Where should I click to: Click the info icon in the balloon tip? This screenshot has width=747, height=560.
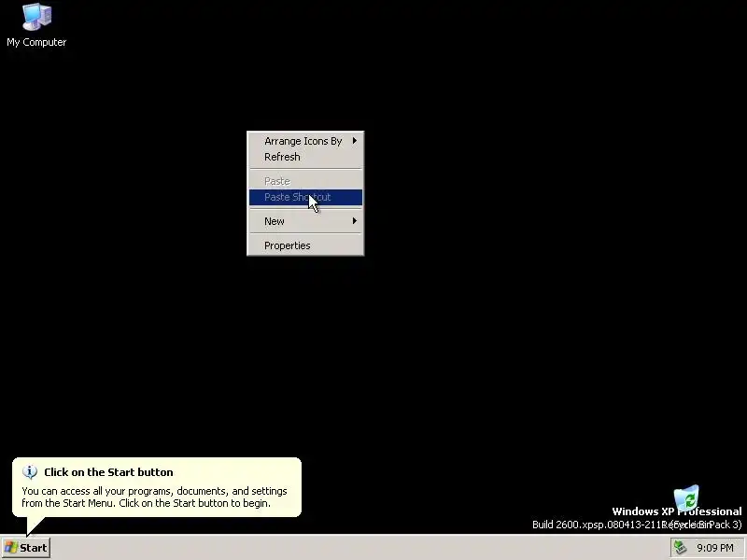coord(30,472)
